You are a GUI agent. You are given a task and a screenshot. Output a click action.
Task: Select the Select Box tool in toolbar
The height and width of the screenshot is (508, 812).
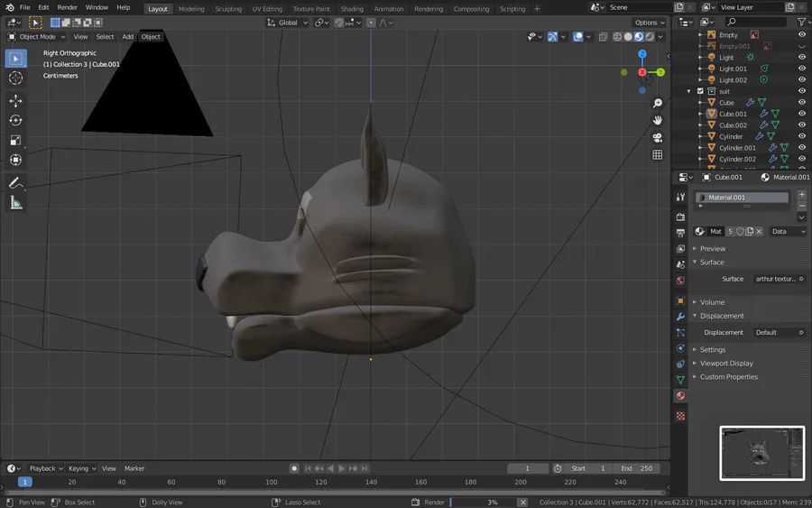click(x=15, y=59)
